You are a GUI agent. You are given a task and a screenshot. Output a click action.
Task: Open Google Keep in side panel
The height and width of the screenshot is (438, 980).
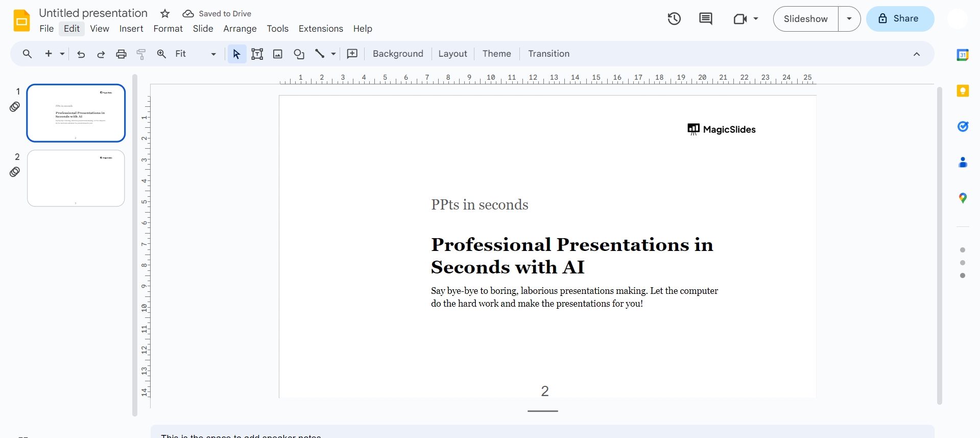pyautogui.click(x=963, y=91)
